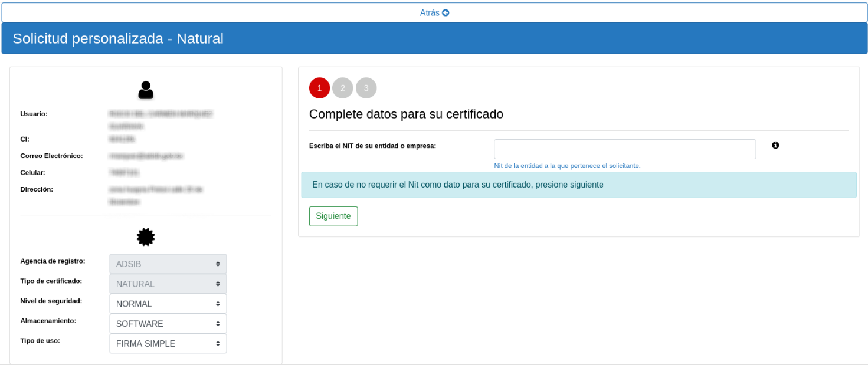Click the left-arrow icon beside Atrás
Screen dimensions: 868x368
[x=446, y=12]
